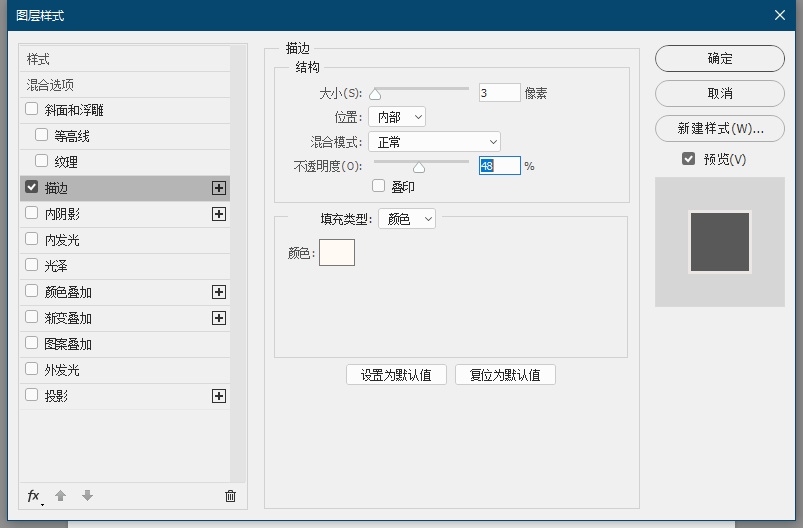Enable the 颜色叠加 checkbox
803x528 pixels.
tap(32, 291)
